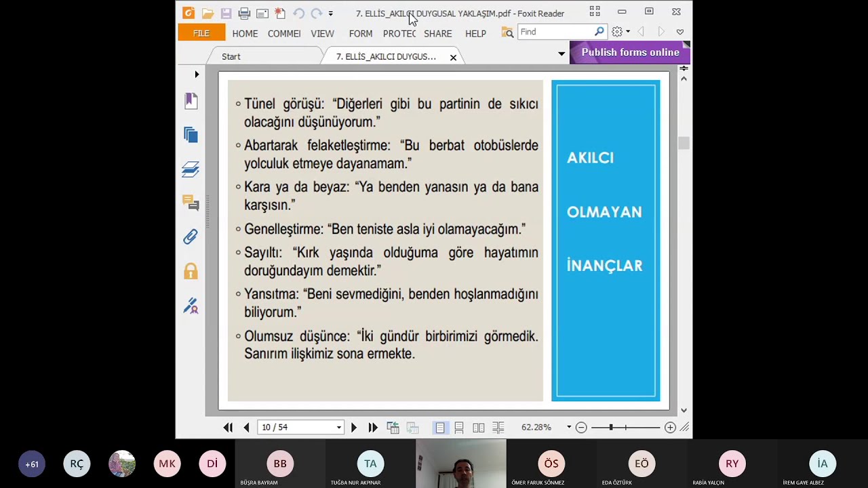The image size is (868, 488).
Task: Open the PROTECT ribbon tab
Action: (x=399, y=33)
